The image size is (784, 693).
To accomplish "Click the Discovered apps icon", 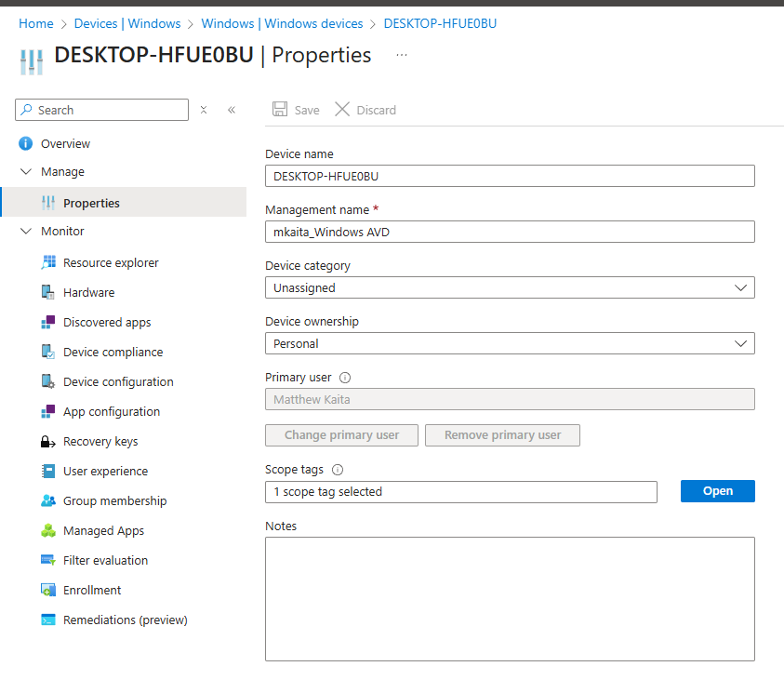I will pyautogui.click(x=48, y=323).
